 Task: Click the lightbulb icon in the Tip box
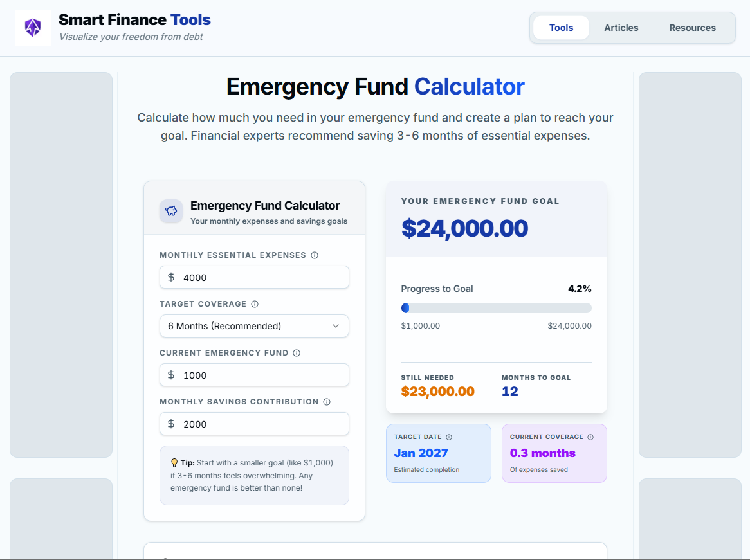[174, 462]
